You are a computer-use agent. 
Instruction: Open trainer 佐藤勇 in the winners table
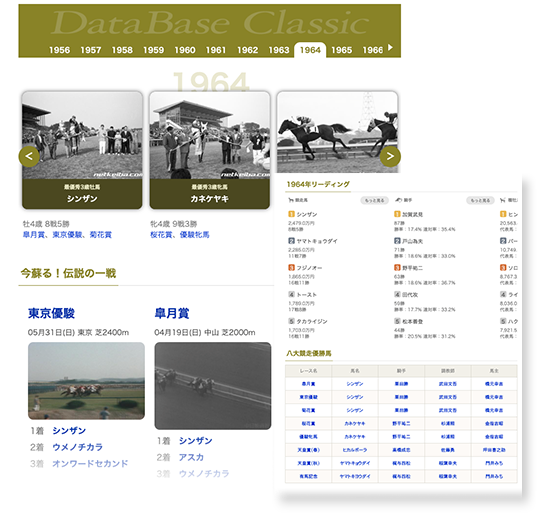[x=448, y=450]
